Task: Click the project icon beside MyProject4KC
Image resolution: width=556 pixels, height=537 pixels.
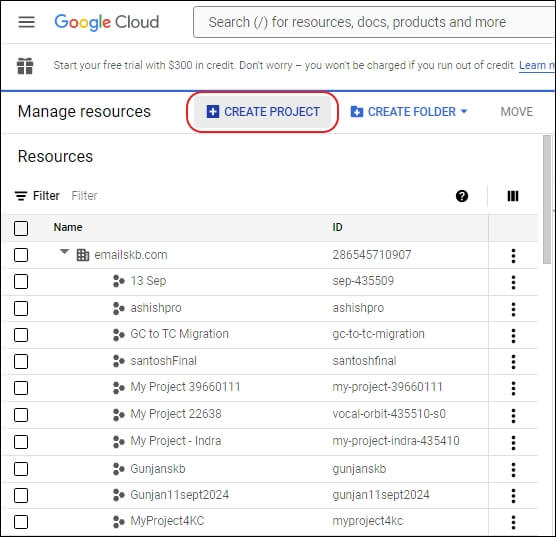Action: tap(118, 521)
